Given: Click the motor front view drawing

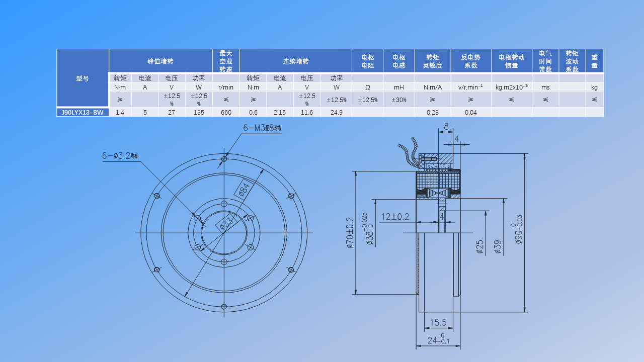Looking at the screenshot, I should 224,233.
